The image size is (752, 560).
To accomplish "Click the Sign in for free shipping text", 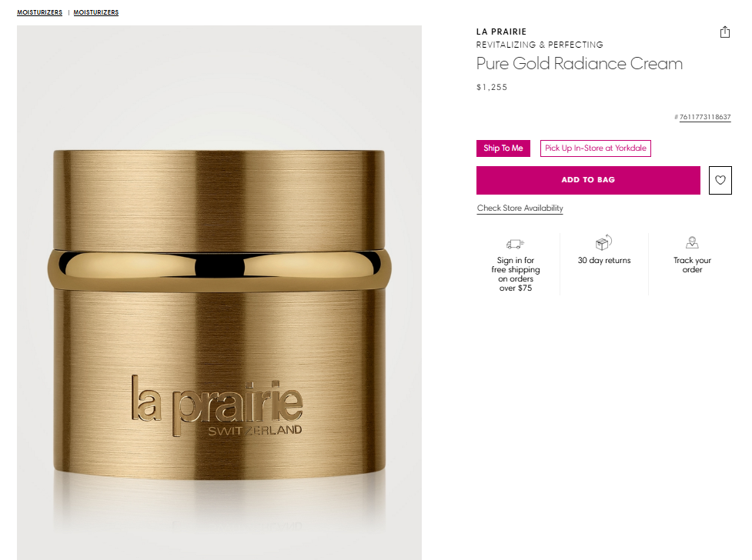I will click(x=516, y=274).
